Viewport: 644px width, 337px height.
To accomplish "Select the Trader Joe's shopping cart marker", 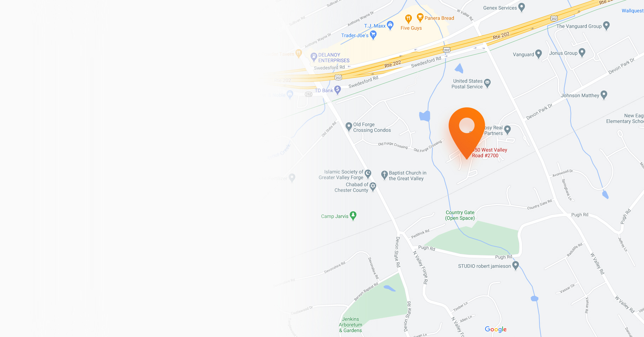I will click(x=373, y=35).
